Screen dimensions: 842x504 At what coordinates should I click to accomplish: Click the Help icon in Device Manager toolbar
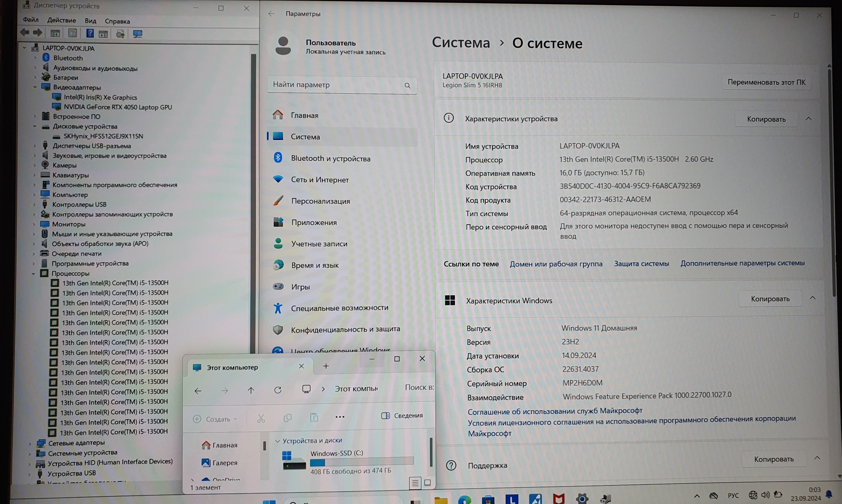pyautogui.click(x=90, y=33)
